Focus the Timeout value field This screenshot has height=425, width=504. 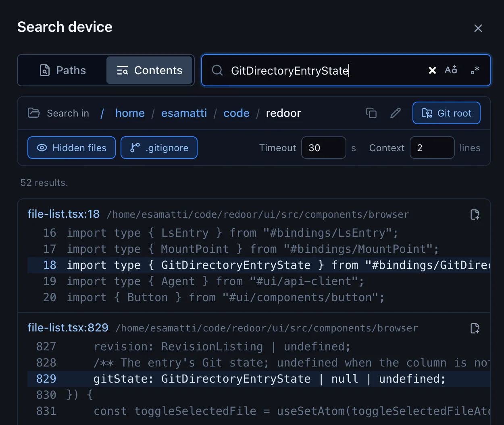pyautogui.click(x=324, y=148)
